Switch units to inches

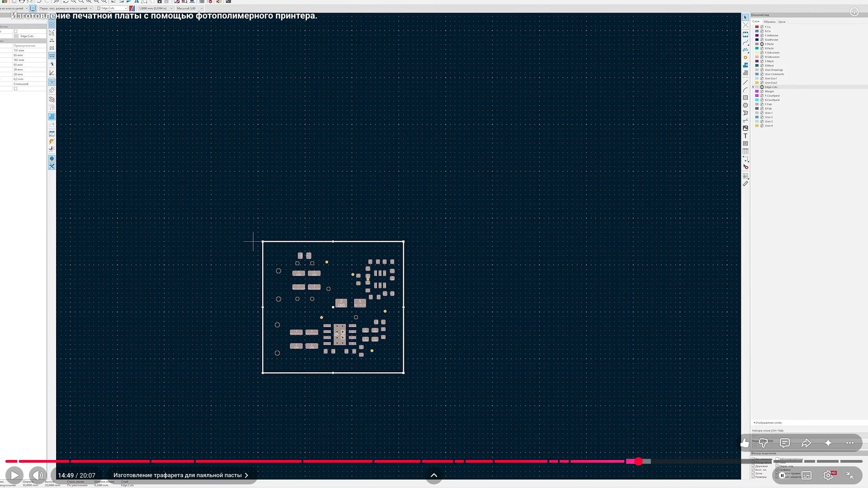52,40
